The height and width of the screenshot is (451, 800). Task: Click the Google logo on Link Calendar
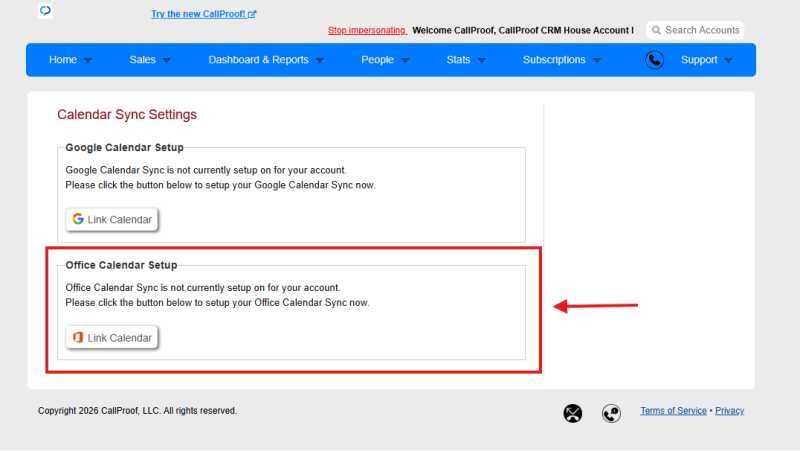click(x=78, y=219)
